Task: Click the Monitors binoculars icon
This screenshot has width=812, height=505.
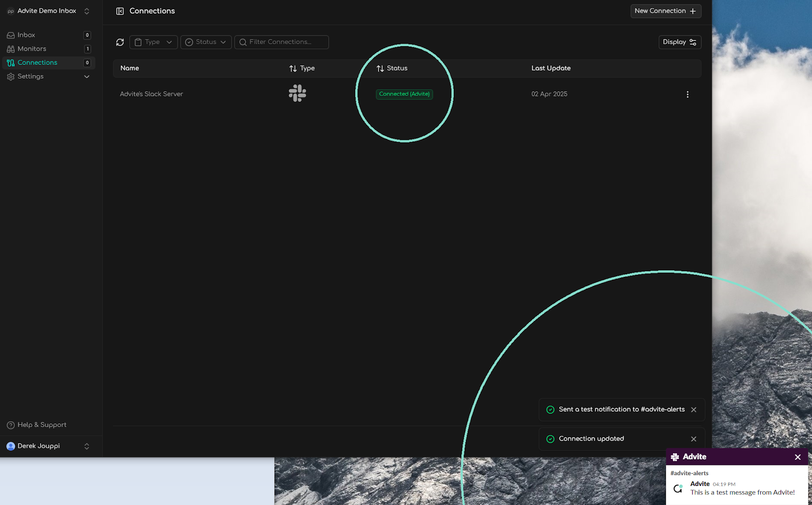Action: [11, 49]
